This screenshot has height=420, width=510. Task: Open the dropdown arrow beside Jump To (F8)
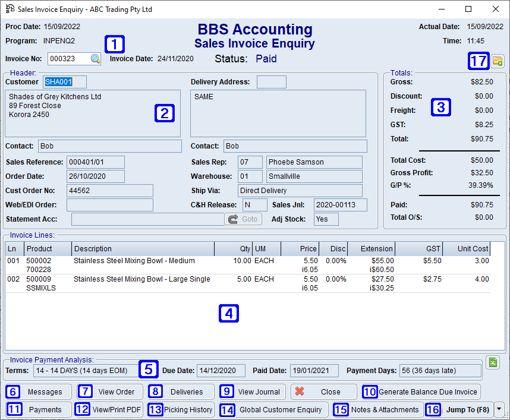pos(499,409)
